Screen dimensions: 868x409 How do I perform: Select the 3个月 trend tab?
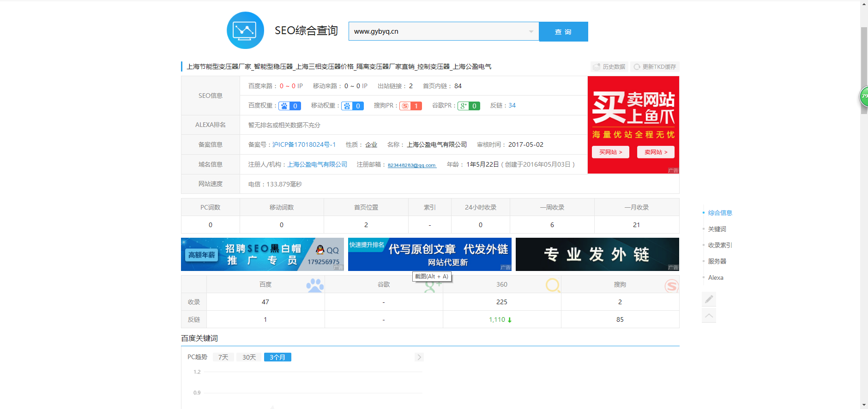pyautogui.click(x=277, y=357)
